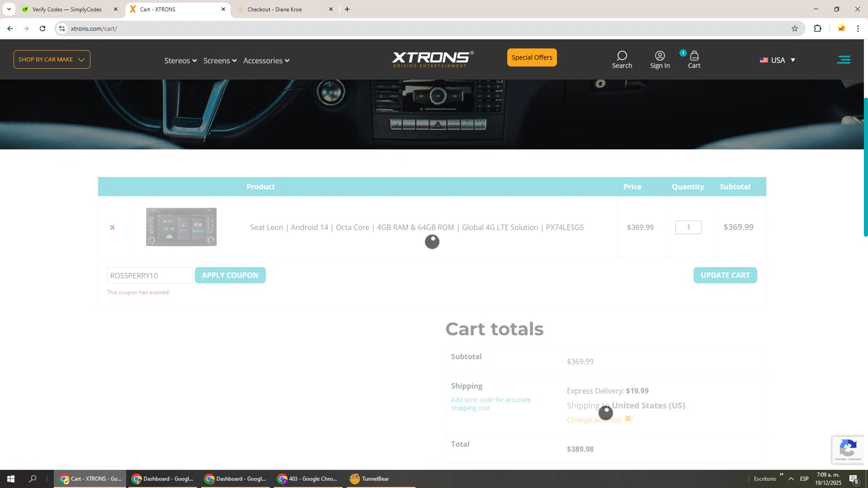Open the Windows Start menu

tap(10, 479)
